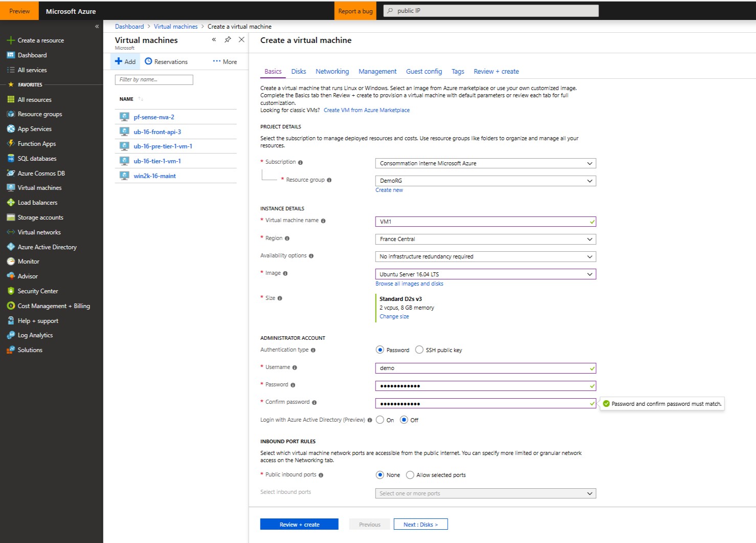Image resolution: width=756 pixels, height=543 pixels.
Task: Select the All resources grid icon
Action: click(x=10, y=100)
